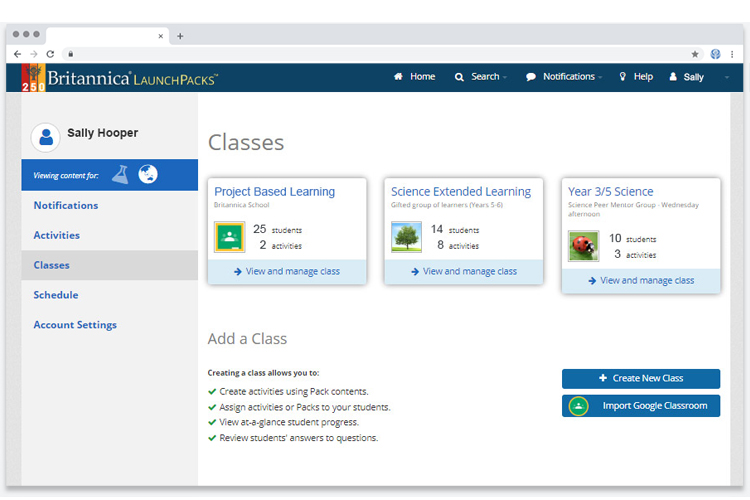Click '25 students' on Project Based Learning
This screenshot has height=500, width=750.
tap(277, 230)
